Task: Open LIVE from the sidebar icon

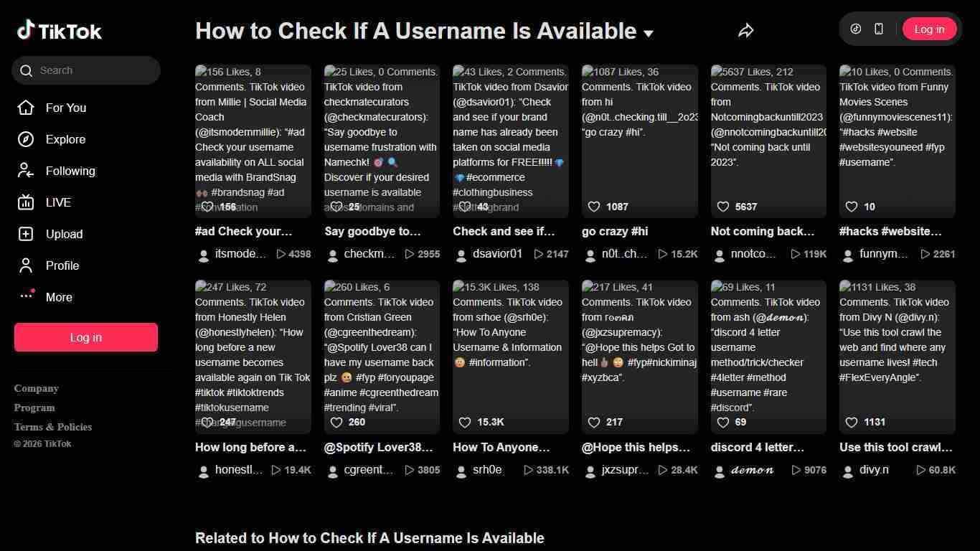Action: click(25, 202)
